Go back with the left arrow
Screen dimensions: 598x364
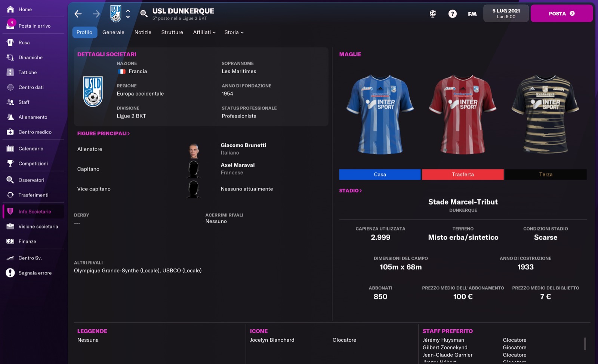[78, 14]
